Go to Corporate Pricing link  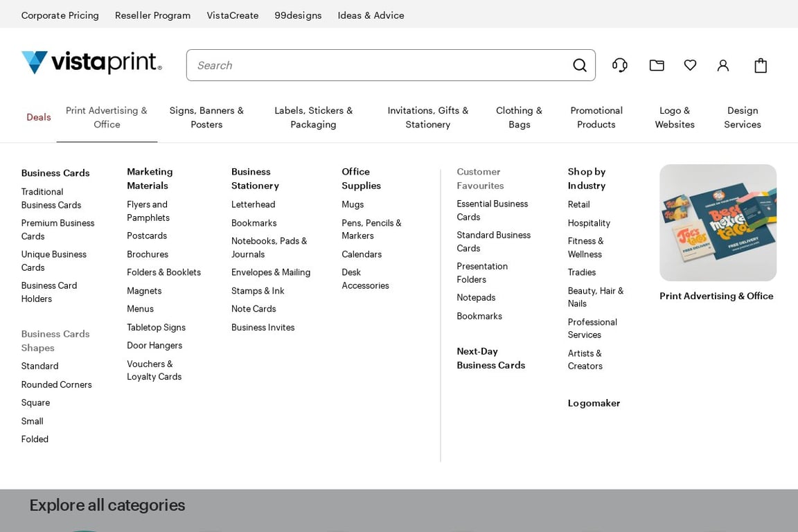click(x=60, y=15)
